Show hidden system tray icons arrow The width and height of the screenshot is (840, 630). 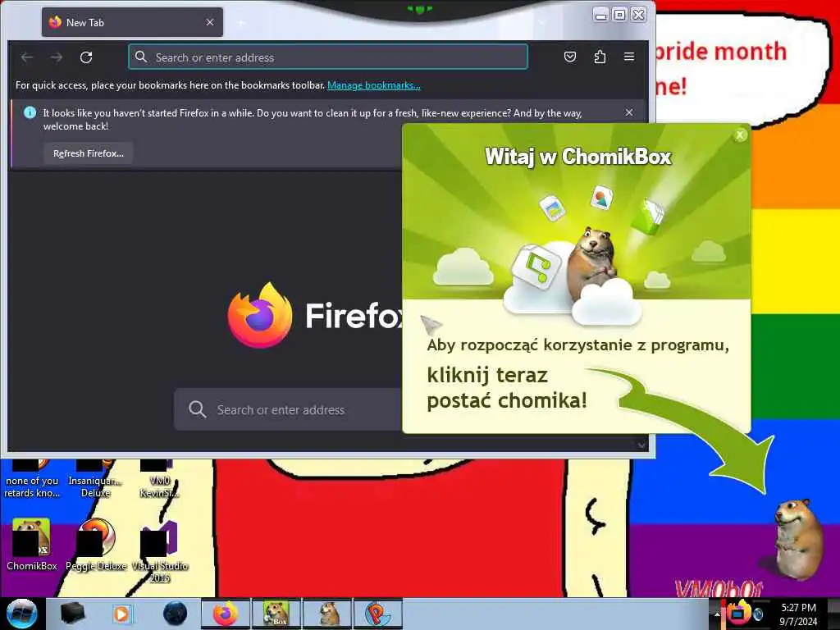717,614
